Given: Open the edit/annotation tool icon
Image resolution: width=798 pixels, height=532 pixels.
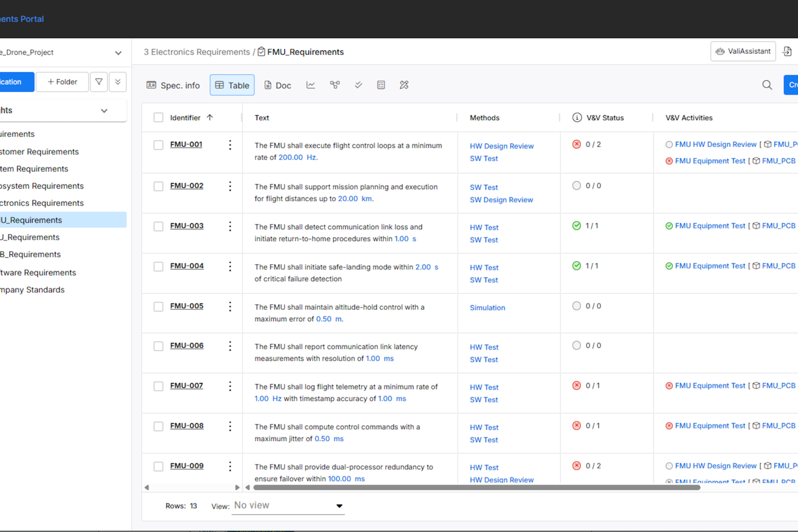Looking at the screenshot, I should click(404, 85).
